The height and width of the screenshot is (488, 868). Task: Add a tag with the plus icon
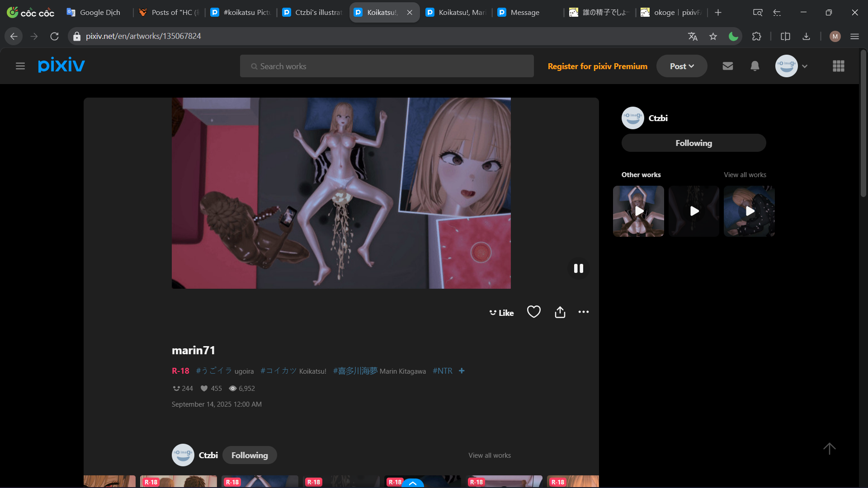click(462, 371)
